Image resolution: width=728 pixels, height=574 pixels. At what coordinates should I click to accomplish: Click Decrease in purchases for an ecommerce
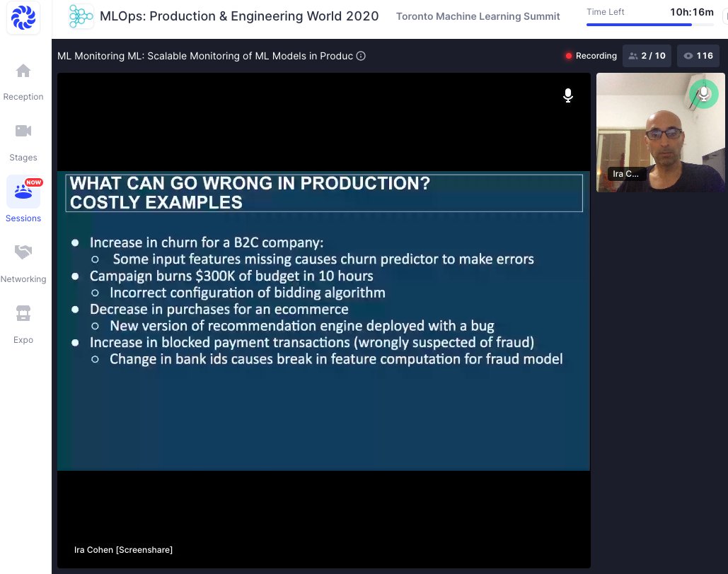point(219,309)
